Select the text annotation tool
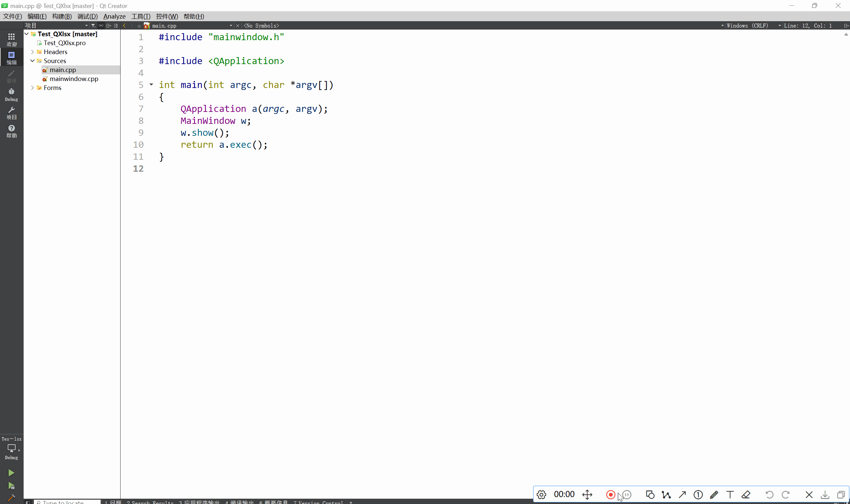The width and height of the screenshot is (850, 504). coord(730,494)
